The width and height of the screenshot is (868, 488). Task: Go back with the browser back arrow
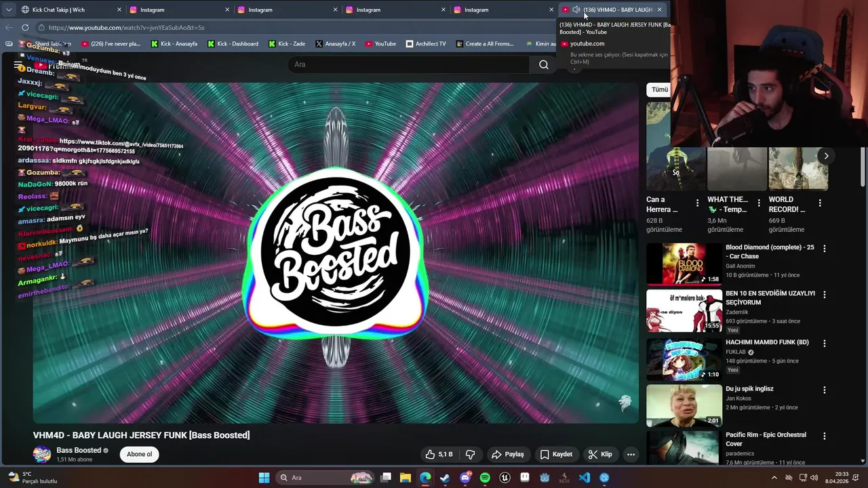[x=9, y=27]
